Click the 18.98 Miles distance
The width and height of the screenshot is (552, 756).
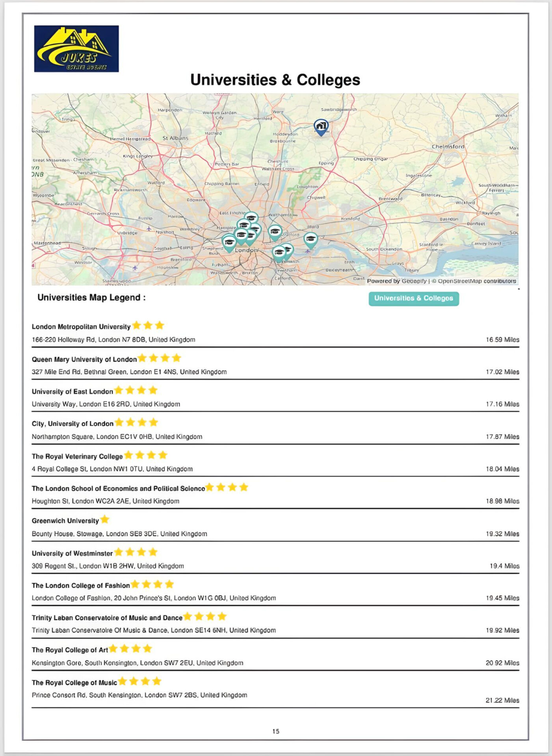502,502
